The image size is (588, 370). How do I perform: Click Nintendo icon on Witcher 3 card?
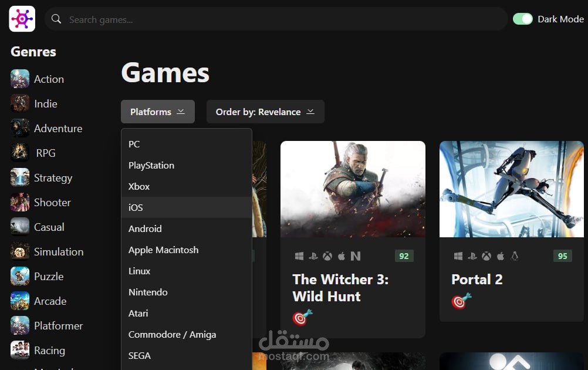(x=356, y=256)
